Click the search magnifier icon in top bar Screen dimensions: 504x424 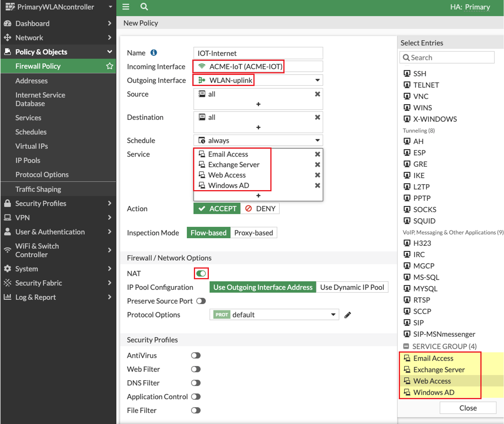pyautogui.click(x=144, y=7)
